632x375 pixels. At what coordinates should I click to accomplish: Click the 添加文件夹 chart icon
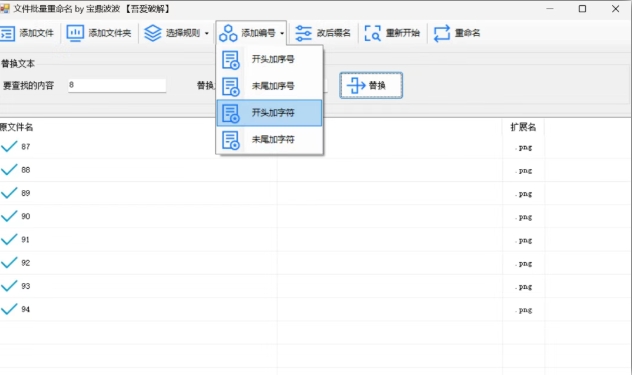(x=75, y=33)
